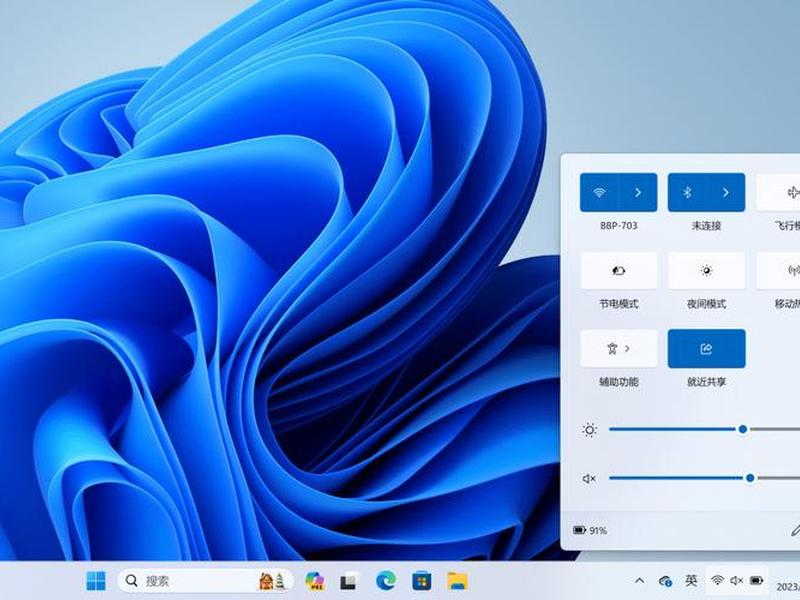This screenshot has width=800, height=600.
Task: Click the taskbar search box
Action: coord(206,581)
